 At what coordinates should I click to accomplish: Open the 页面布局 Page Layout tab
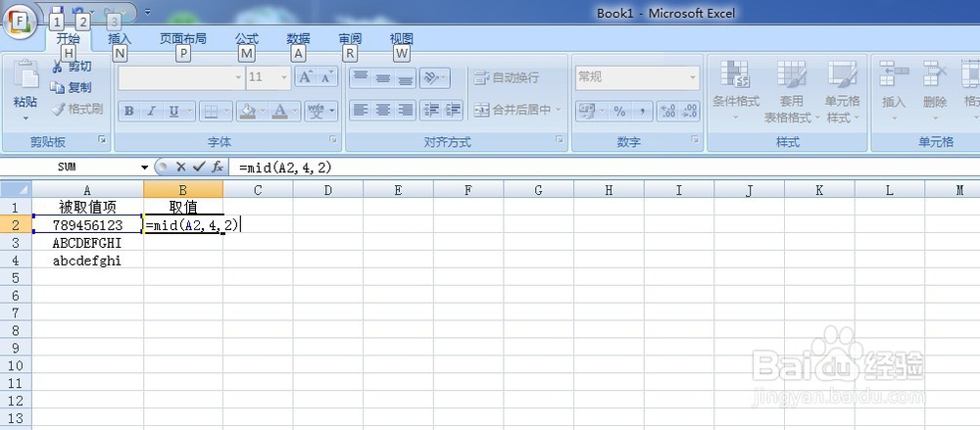(182, 39)
